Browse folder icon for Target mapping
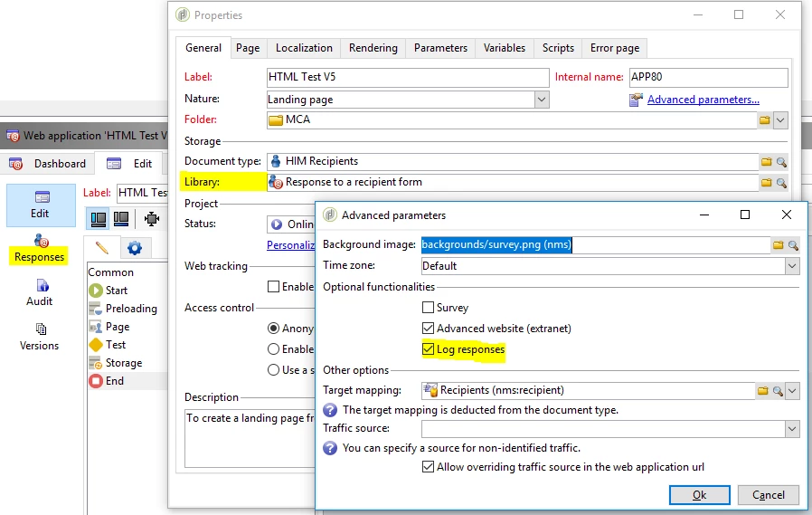 (763, 391)
